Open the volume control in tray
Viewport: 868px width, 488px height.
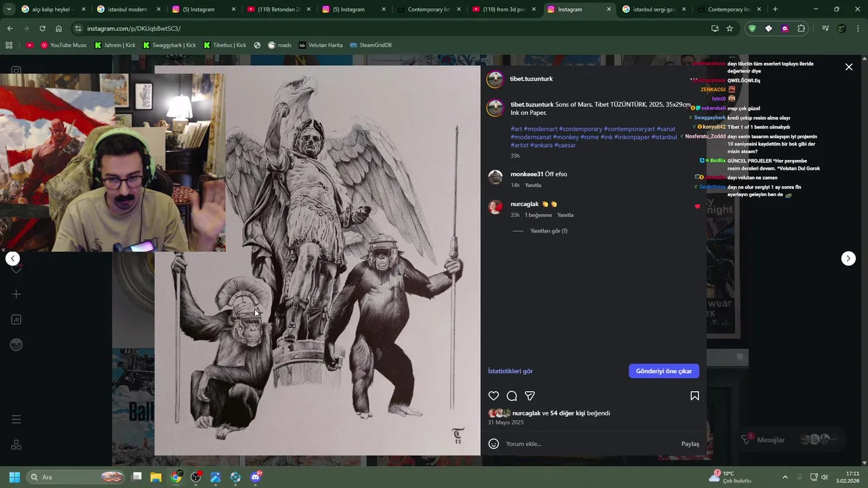coord(825,477)
